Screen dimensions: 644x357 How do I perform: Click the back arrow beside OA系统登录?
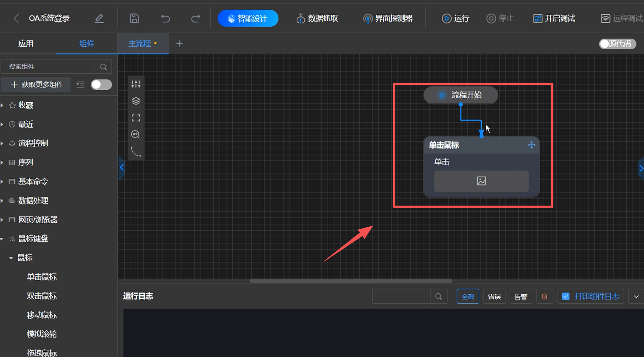[16, 18]
